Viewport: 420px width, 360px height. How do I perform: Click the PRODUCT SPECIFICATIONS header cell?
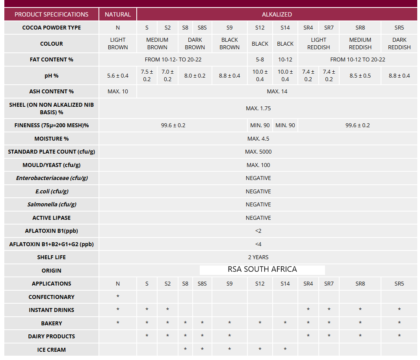point(51,14)
